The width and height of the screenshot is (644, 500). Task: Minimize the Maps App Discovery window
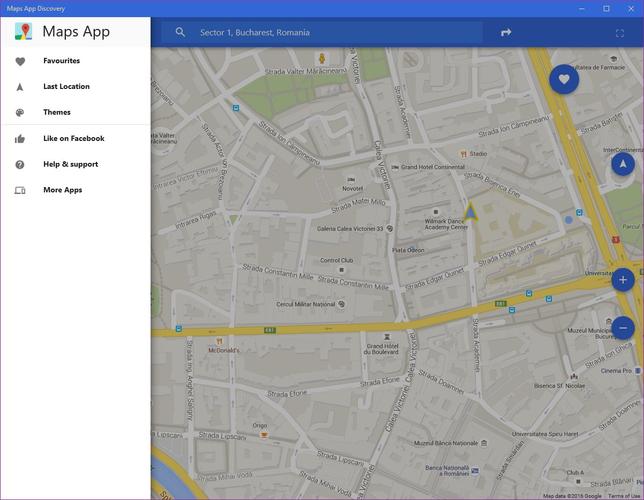(582, 8)
